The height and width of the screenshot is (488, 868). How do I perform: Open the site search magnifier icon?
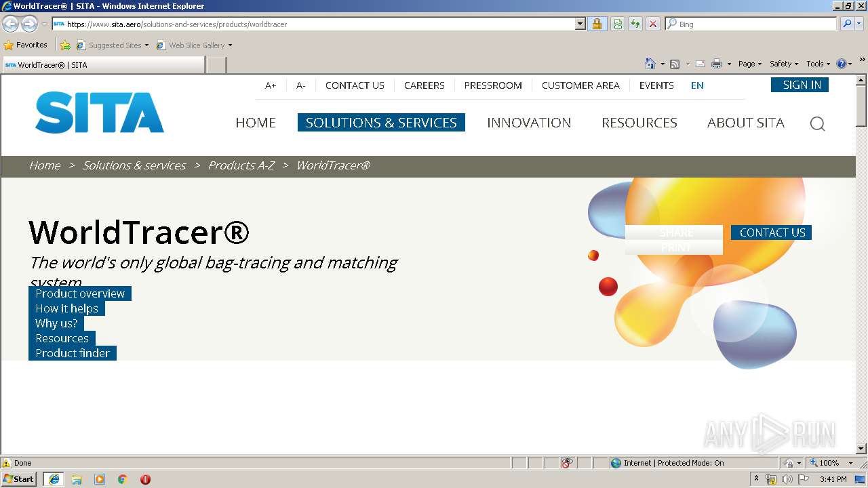[x=818, y=123]
